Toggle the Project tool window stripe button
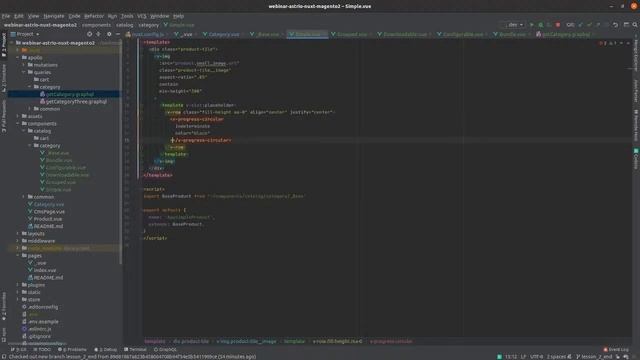This screenshot has width=640, height=360. [x=4, y=45]
